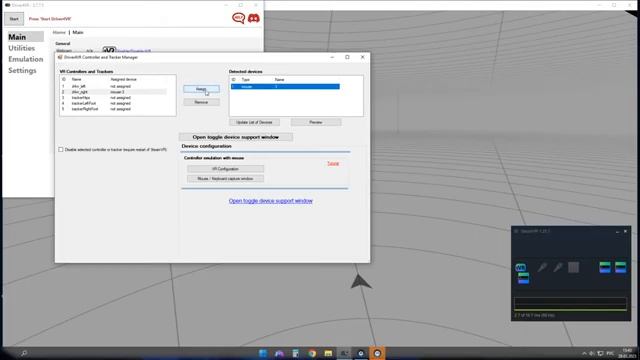Click the Type column header in Detected devices
Screen dimensions: 640x360
point(245,80)
